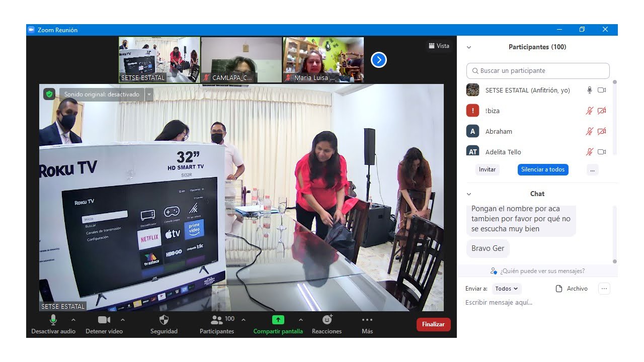This screenshot has width=644, height=362.
Task: Show next video thumbnails with blue arrow
Action: pyautogui.click(x=378, y=60)
